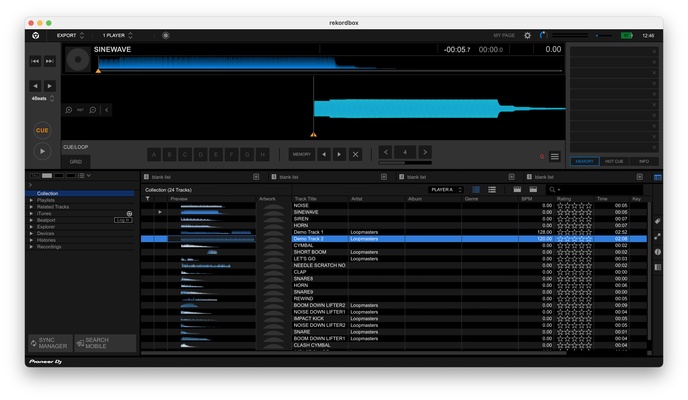Trigger hot cue pad A

click(154, 154)
